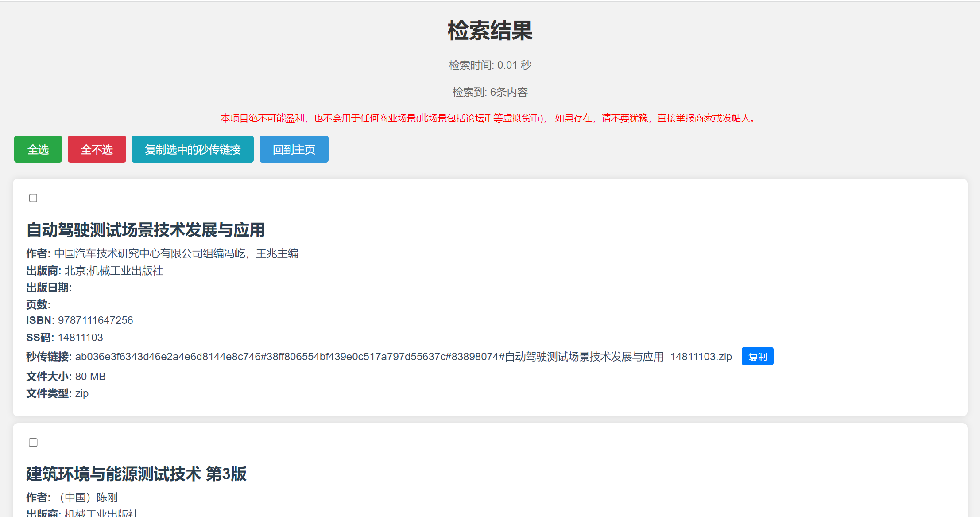Screen dimensions: 980x517
Task: Click the 检索结果 page heading
Action: [x=490, y=31]
